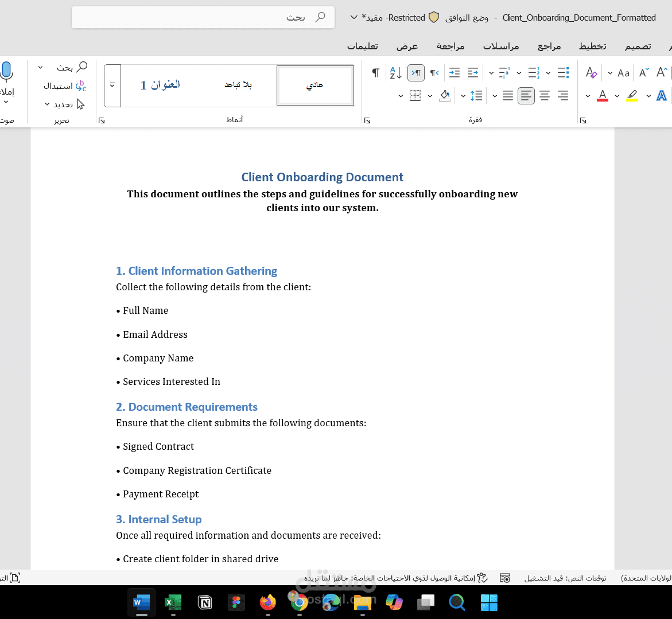Set left-to-right text direction
The height and width of the screenshot is (619, 672).
[x=415, y=73]
